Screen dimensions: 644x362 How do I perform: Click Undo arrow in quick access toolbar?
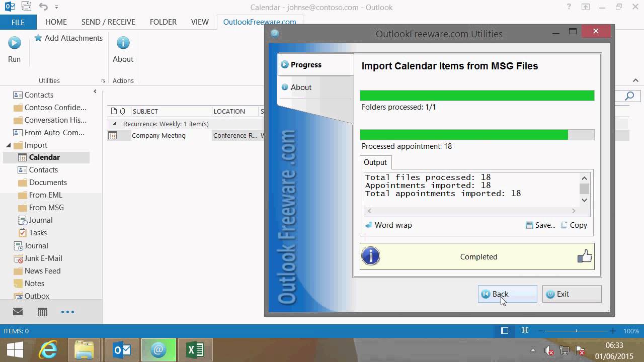(x=44, y=7)
